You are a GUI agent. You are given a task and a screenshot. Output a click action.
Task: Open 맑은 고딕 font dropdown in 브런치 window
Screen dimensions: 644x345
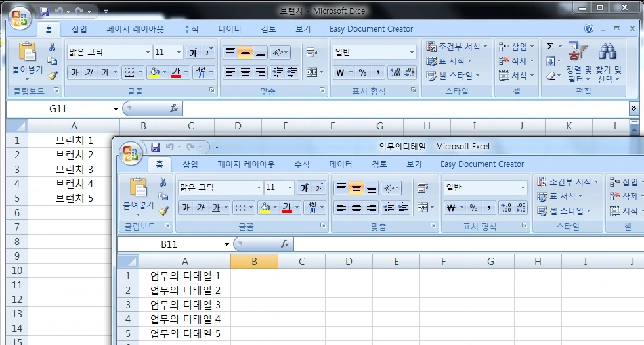coord(148,52)
